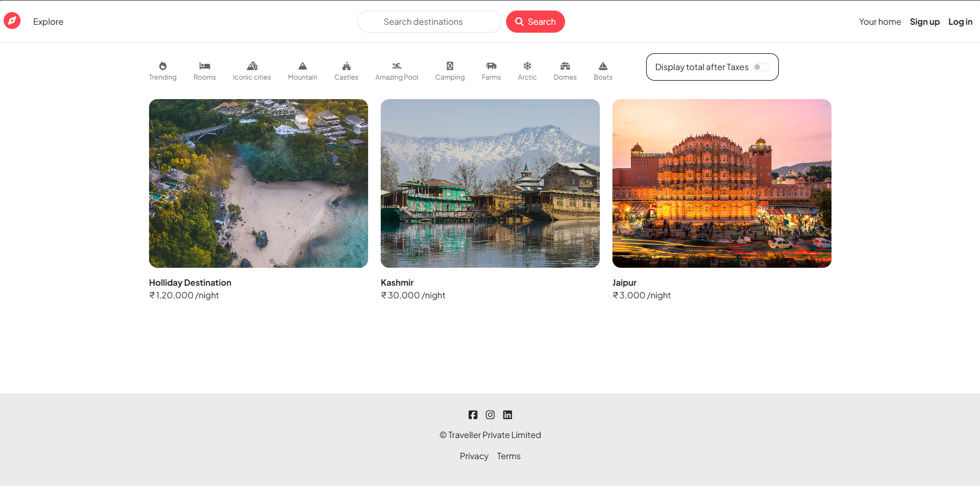Click the Log in link
Viewport: 980px width, 486px height.
pyautogui.click(x=960, y=22)
